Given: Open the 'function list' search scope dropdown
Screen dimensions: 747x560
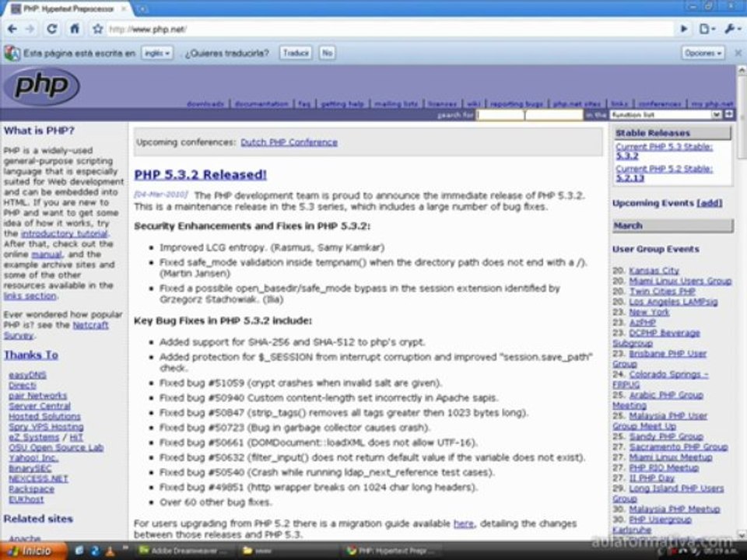Looking at the screenshot, I should click(x=666, y=114).
